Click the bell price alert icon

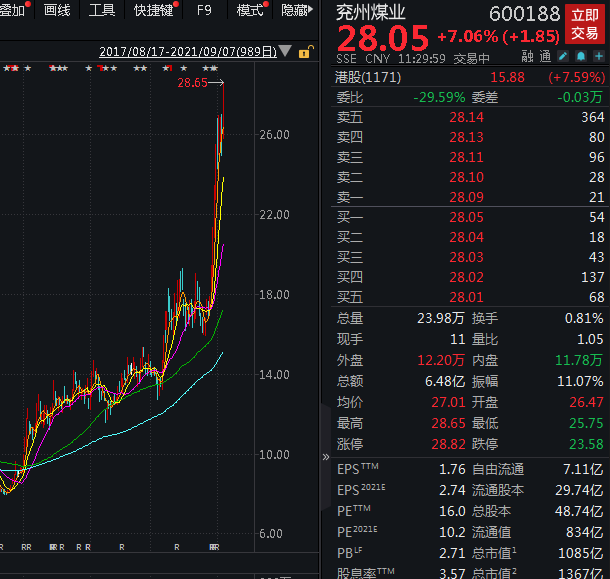[579, 57]
